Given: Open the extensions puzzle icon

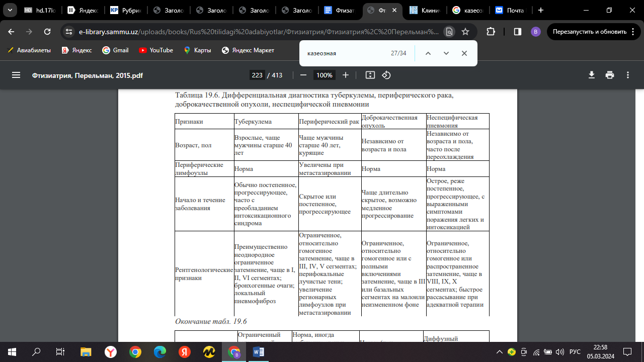Looking at the screenshot, I should pyautogui.click(x=491, y=31).
